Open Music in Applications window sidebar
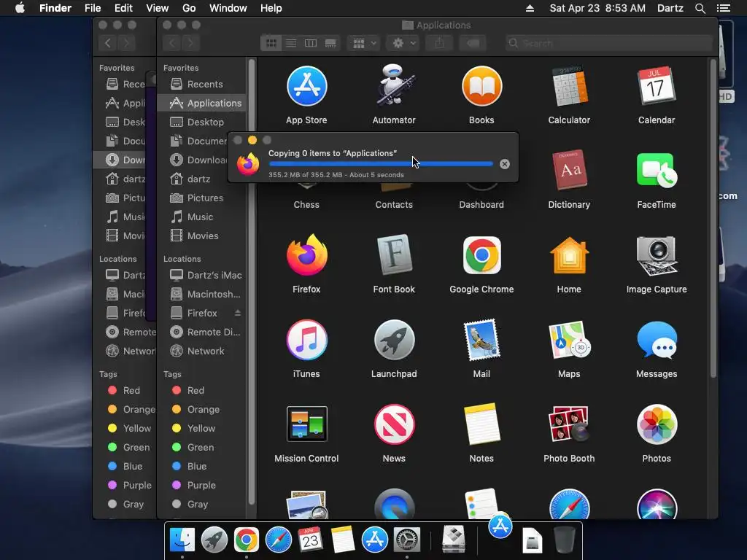The image size is (747, 560). pos(201,217)
